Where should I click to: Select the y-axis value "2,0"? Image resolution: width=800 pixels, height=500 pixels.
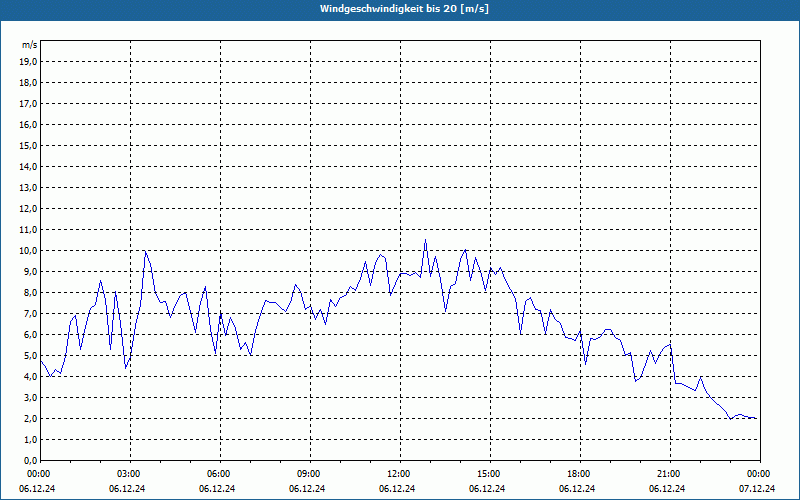pos(31,418)
